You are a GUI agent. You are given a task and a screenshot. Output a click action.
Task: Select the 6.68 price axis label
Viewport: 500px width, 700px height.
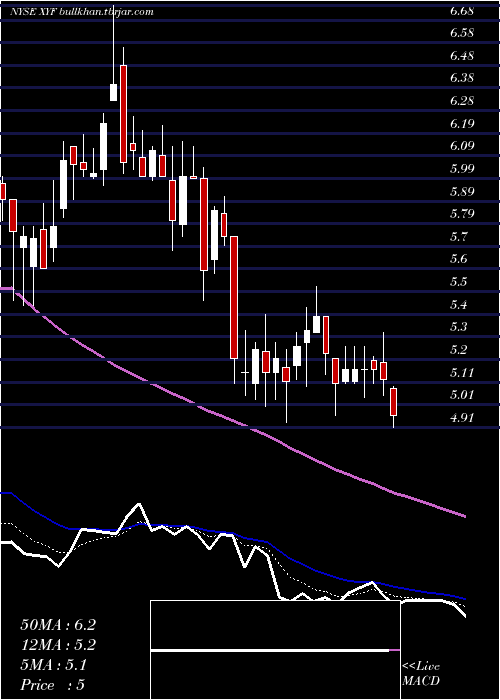coord(462,11)
